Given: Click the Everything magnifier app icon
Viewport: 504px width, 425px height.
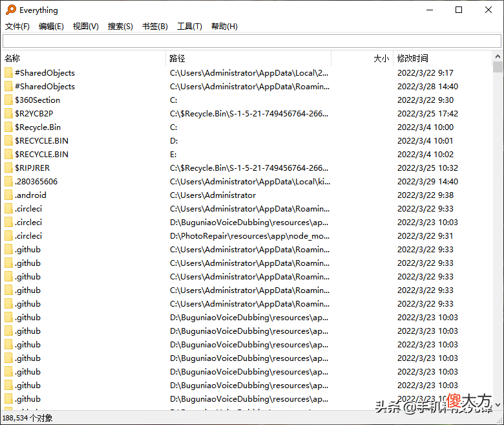Looking at the screenshot, I should [x=11, y=10].
